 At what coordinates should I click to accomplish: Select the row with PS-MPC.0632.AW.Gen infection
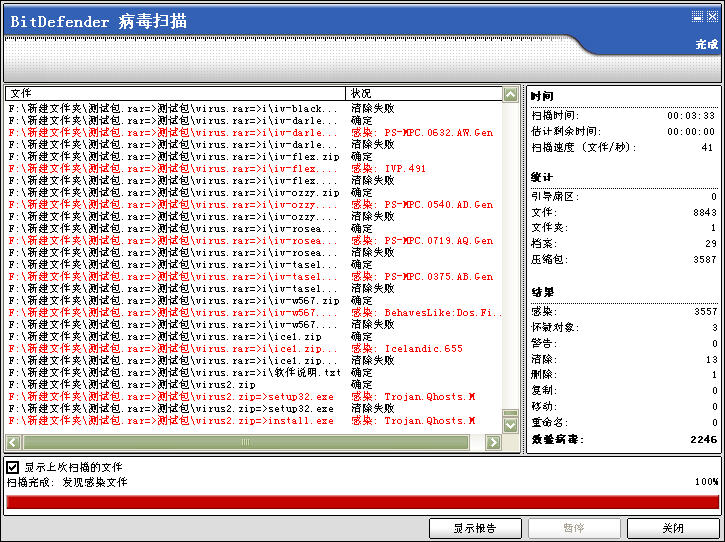(x=254, y=133)
